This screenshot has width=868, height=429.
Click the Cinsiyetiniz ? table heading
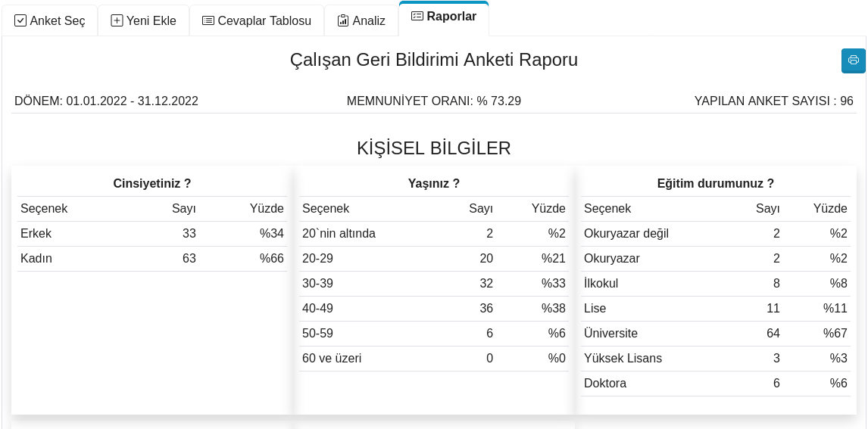tap(152, 184)
